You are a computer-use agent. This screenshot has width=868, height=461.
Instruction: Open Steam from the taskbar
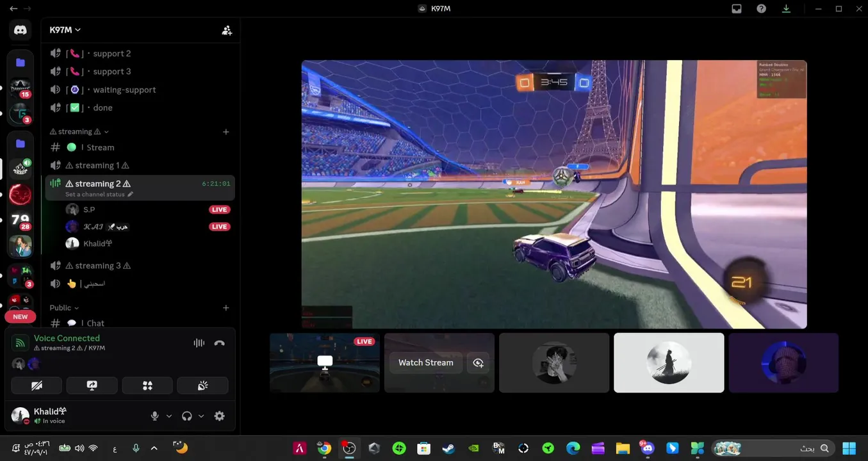(448, 448)
